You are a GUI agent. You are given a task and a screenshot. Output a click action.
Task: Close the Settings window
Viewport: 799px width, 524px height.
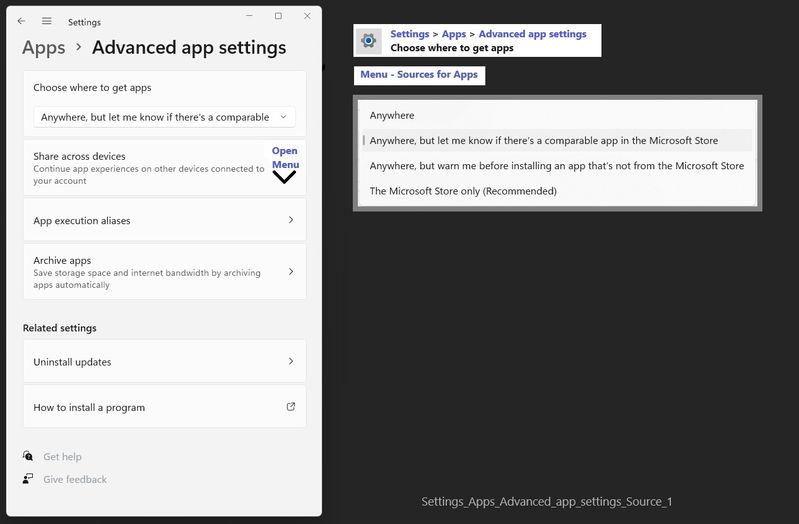[x=307, y=16]
